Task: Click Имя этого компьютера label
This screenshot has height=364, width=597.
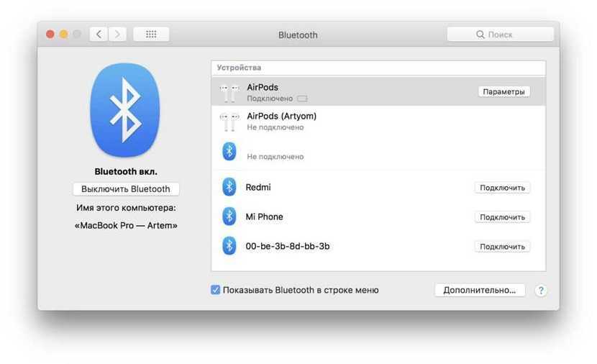Action: 126,208
